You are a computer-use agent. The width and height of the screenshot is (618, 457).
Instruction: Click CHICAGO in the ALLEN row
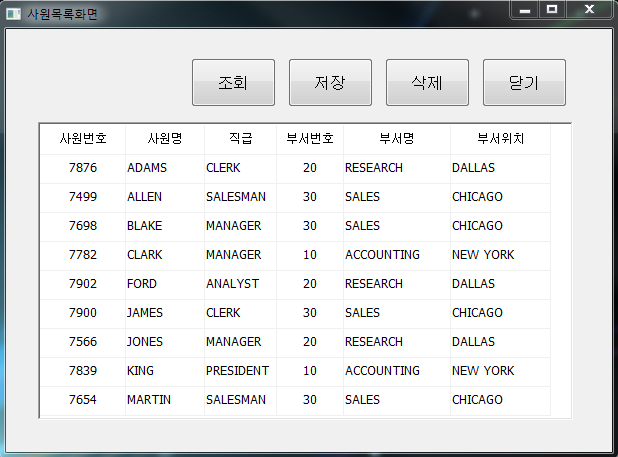point(501,197)
